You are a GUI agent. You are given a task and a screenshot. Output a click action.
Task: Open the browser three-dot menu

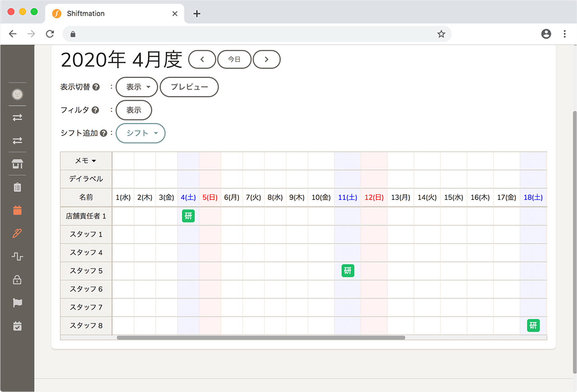pos(565,34)
